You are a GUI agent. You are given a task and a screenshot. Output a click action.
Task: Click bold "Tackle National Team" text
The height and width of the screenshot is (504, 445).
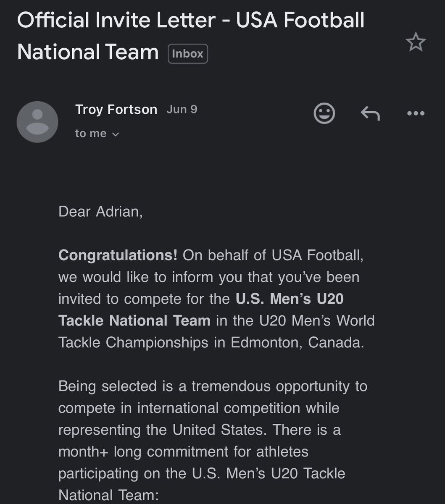tap(134, 321)
